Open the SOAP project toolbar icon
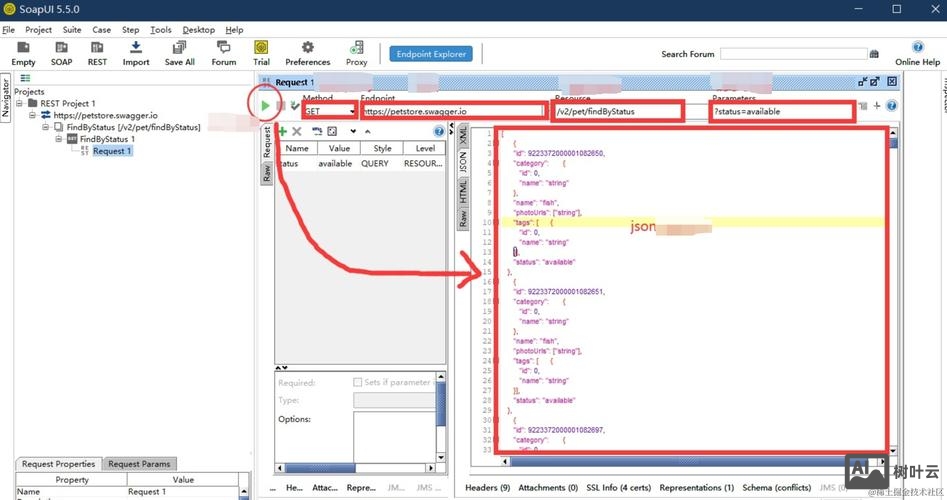 61,53
